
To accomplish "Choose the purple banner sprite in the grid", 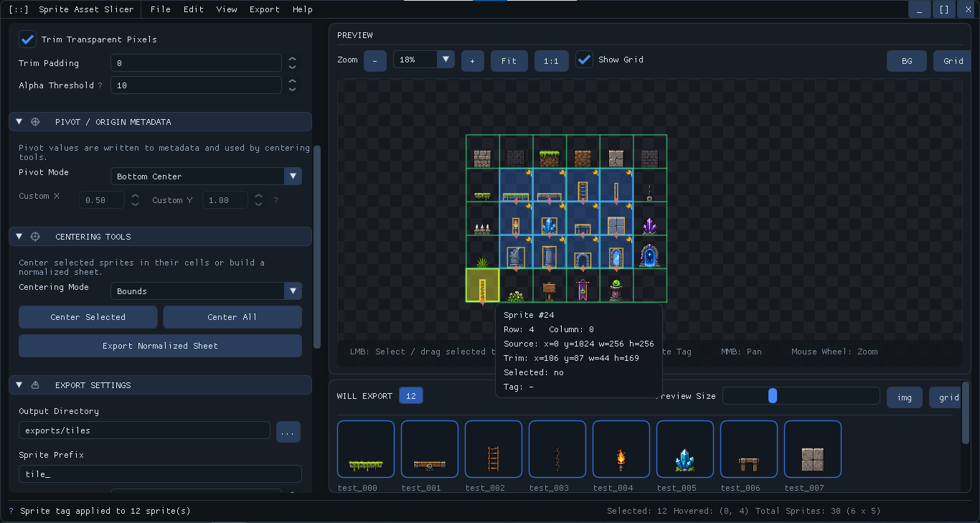I will [583, 286].
